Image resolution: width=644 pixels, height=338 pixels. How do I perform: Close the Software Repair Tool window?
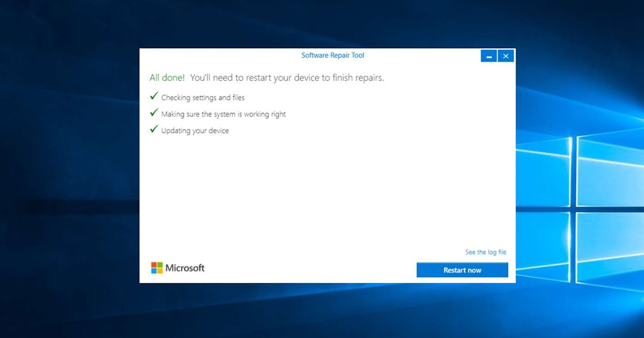(x=506, y=55)
